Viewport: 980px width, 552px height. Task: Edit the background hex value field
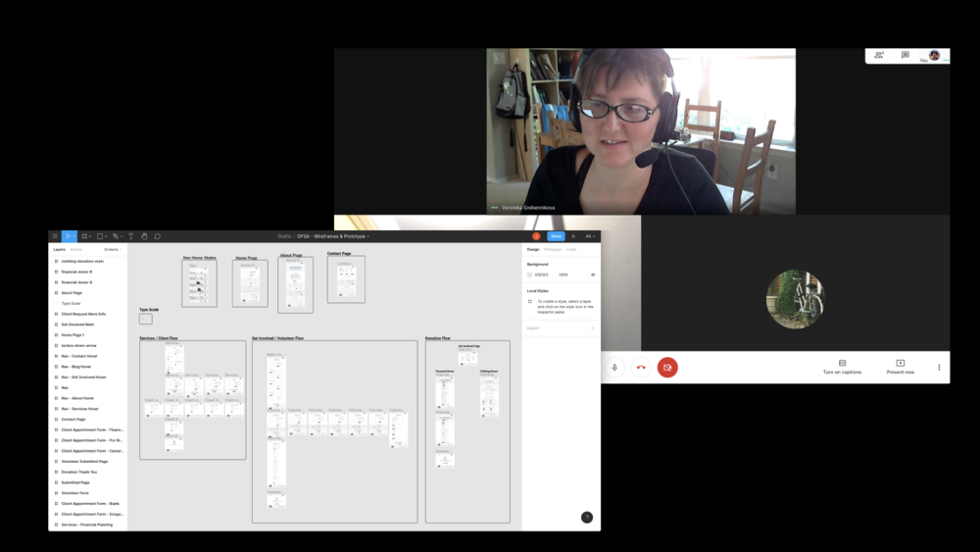[542, 275]
